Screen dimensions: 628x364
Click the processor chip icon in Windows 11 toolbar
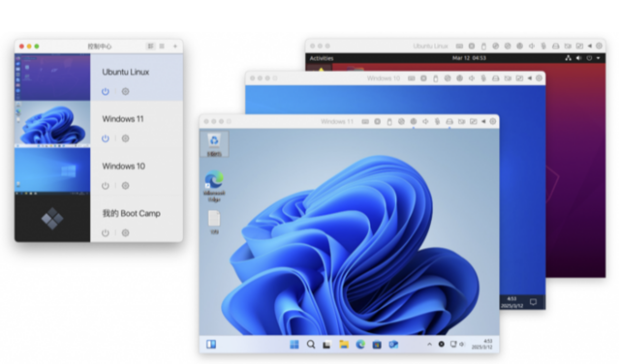(378, 122)
